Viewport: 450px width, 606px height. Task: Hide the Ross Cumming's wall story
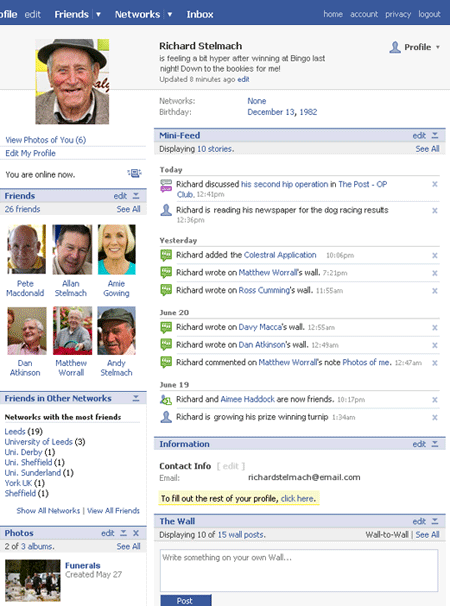coord(435,291)
